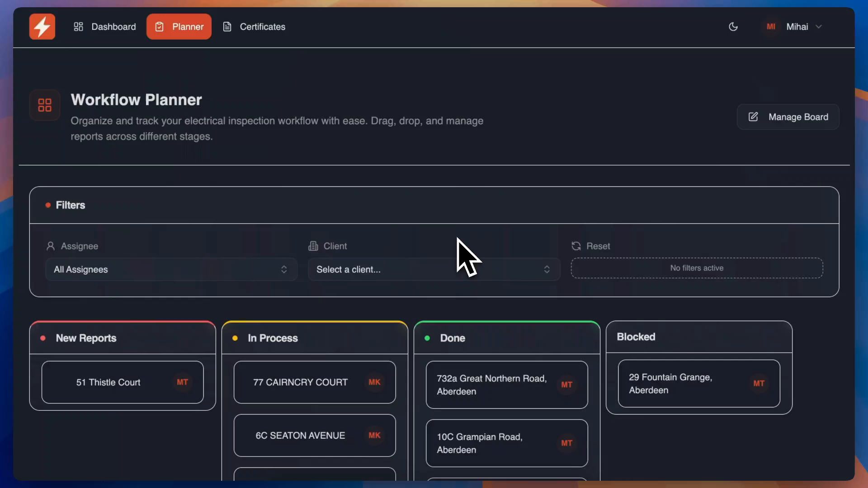The image size is (868, 488).
Task: Go to the Certificates tab
Action: tap(254, 27)
